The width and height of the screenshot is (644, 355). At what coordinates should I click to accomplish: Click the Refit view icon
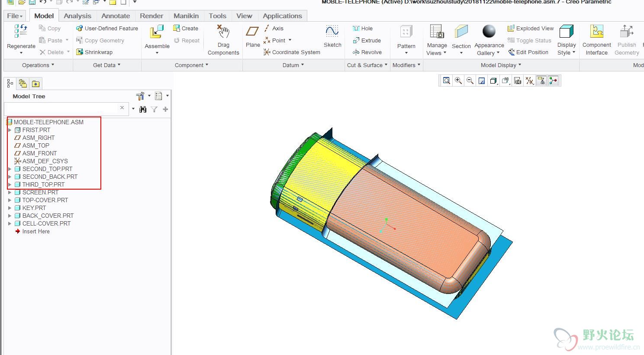point(446,81)
